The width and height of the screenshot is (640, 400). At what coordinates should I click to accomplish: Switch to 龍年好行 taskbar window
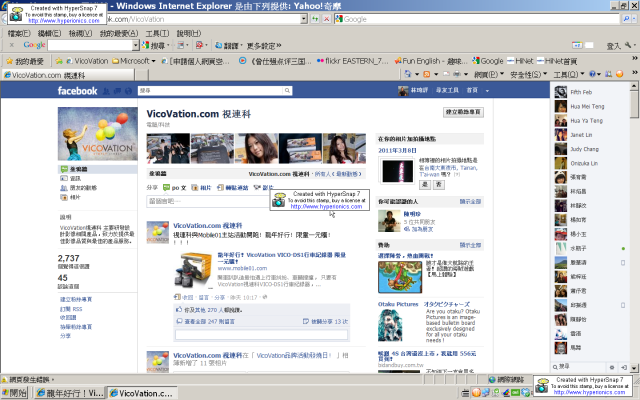[x=69, y=393]
